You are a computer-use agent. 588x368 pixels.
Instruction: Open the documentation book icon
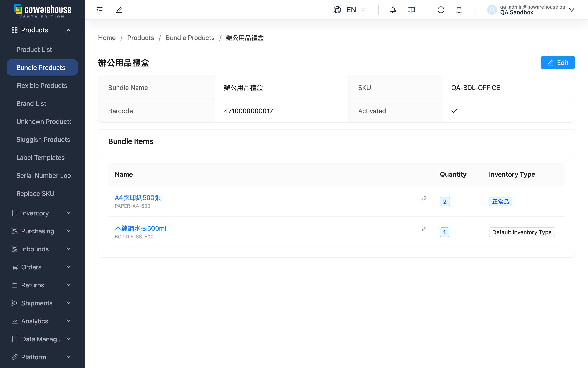pos(411,10)
